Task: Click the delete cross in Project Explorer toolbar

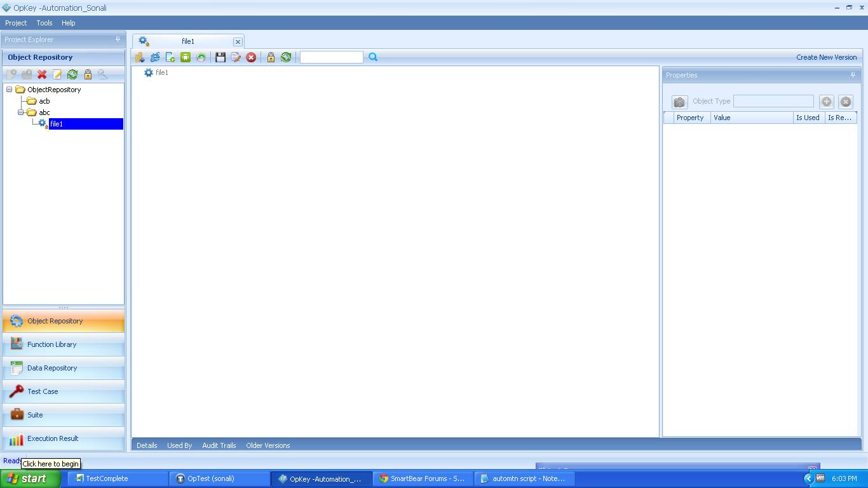Action: point(41,74)
